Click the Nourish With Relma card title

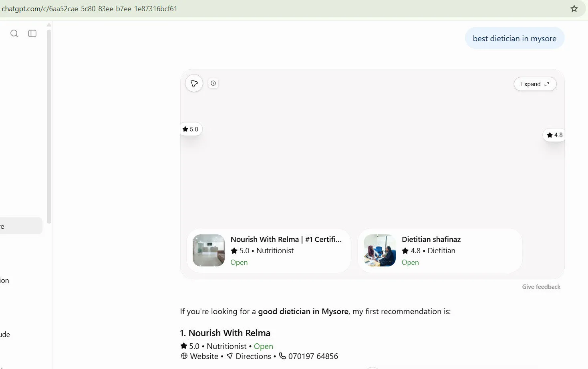click(x=286, y=239)
